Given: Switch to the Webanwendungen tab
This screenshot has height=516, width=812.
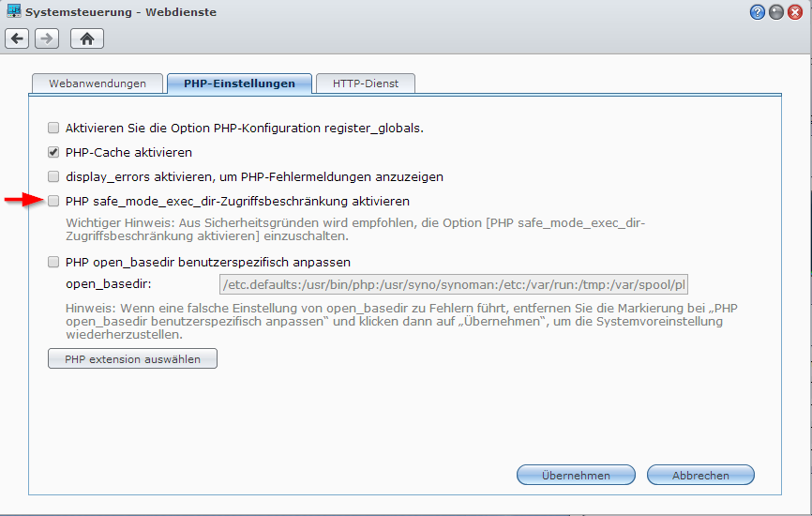Looking at the screenshot, I should [x=97, y=83].
